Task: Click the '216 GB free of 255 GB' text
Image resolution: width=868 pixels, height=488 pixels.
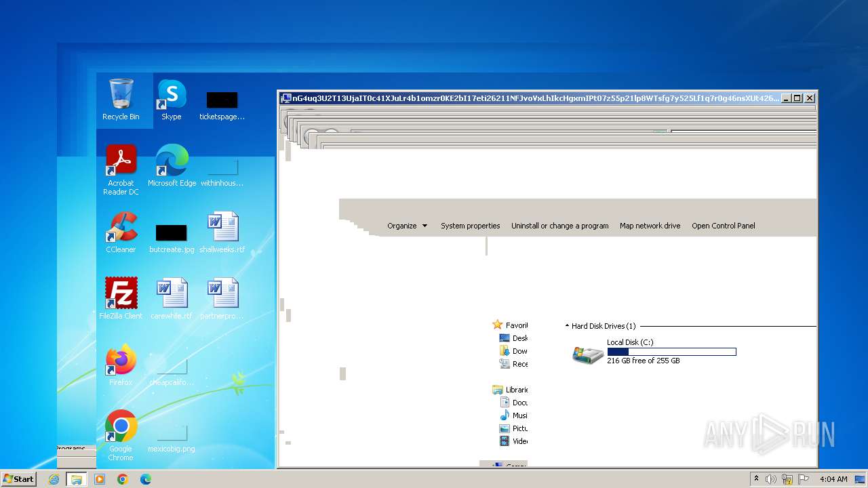Action: (x=644, y=361)
